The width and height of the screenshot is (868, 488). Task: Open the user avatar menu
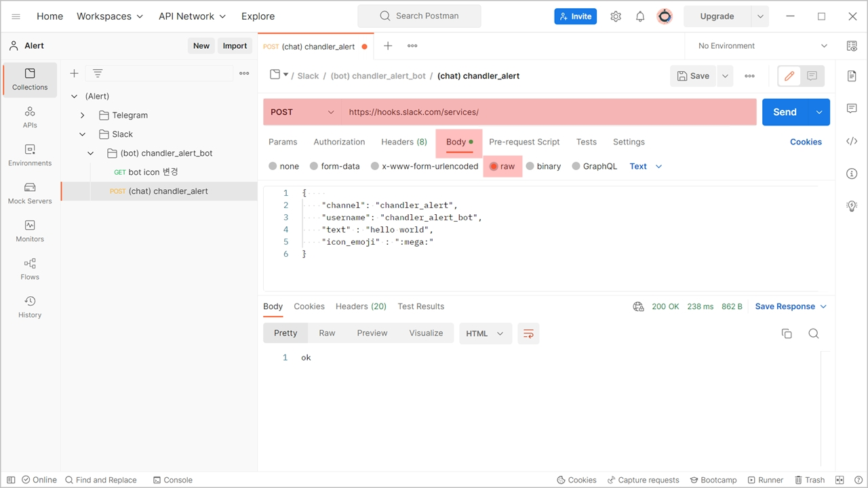665,16
